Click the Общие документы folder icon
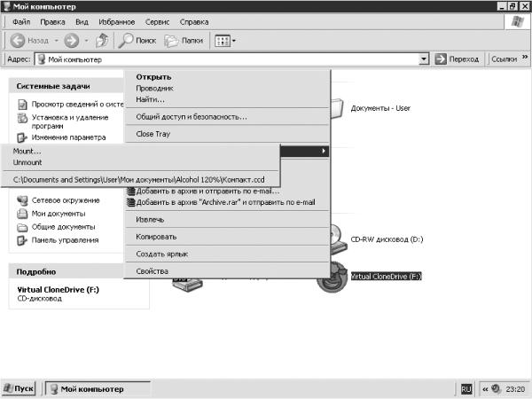 pos(22,227)
